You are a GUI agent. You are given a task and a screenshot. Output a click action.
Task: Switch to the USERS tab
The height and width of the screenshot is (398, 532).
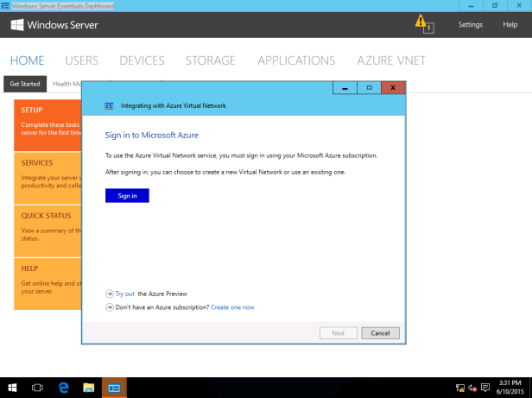pyautogui.click(x=81, y=60)
